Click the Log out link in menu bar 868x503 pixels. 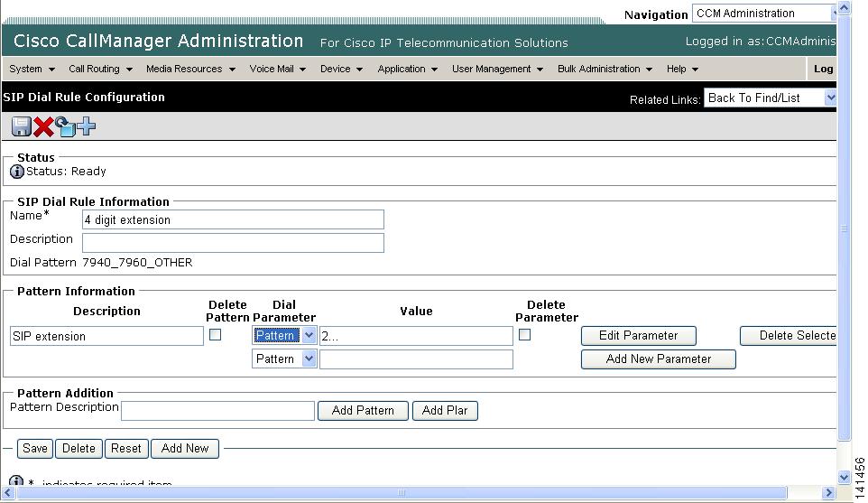[823, 69]
